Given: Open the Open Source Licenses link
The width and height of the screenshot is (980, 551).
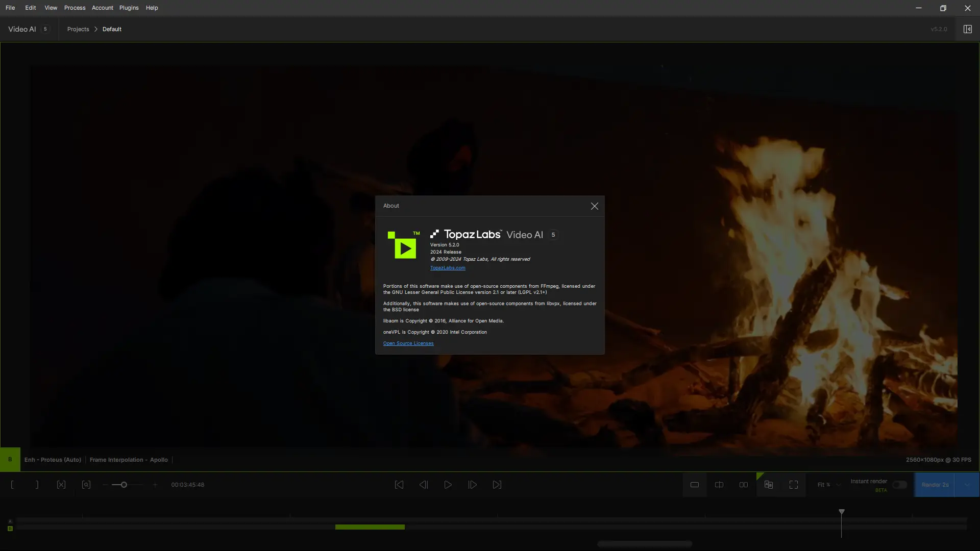Looking at the screenshot, I should pyautogui.click(x=408, y=343).
